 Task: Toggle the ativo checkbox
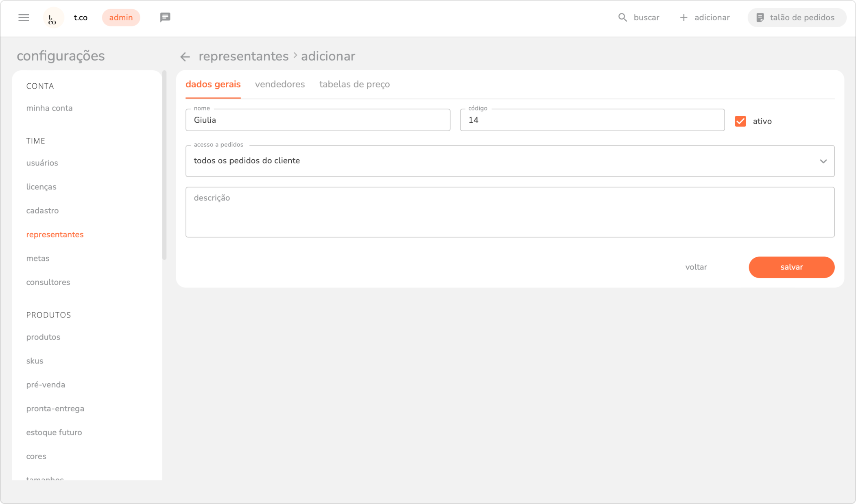tap(740, 121)
